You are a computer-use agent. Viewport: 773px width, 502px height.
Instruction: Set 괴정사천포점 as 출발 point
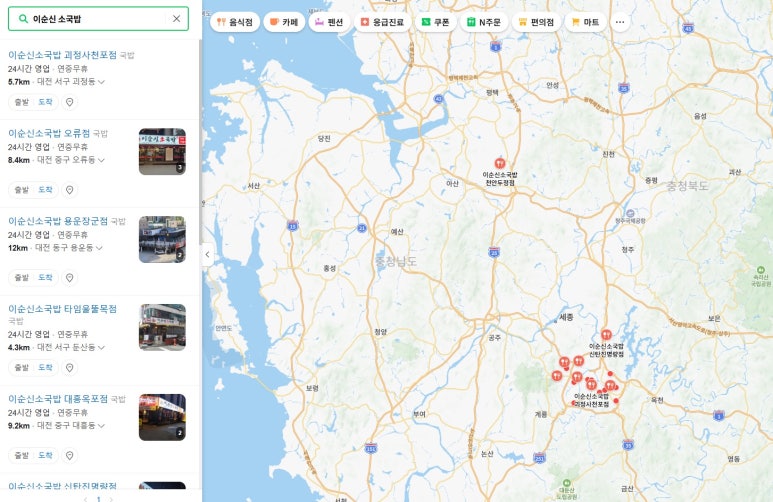point(22,102)
